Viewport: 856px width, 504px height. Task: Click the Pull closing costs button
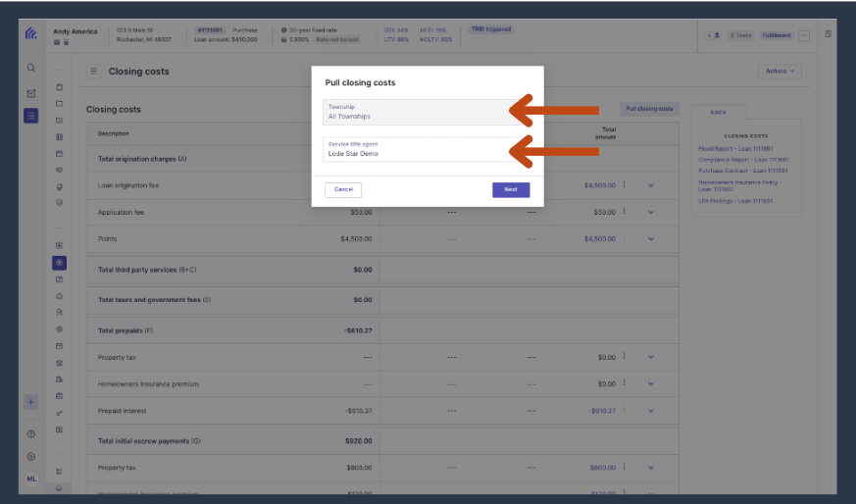pyautogui.click(x=649, y=109)
